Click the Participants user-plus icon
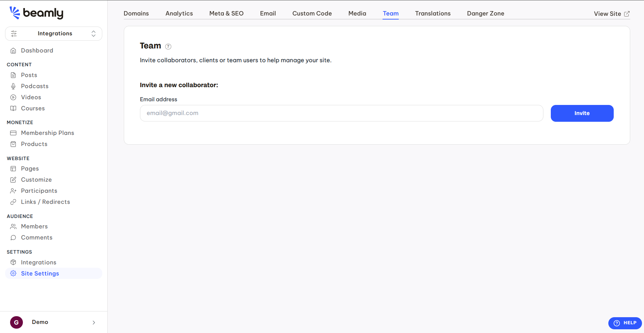This screenshot has height=333, width=644. click(x=13, y=191)
